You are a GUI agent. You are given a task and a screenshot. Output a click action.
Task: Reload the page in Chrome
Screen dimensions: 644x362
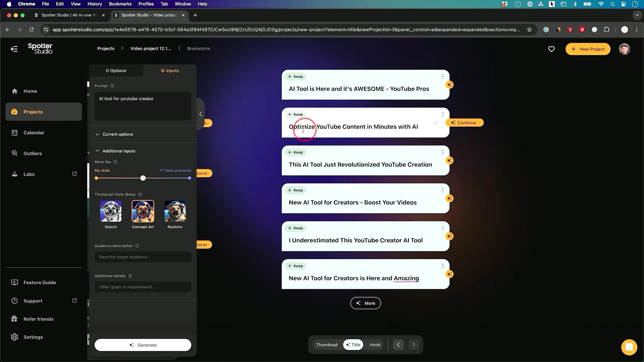(x=32, y=29)
